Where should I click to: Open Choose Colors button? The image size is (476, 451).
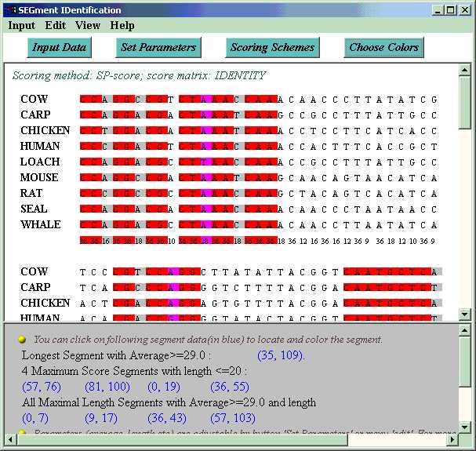[x=383, y=48]
